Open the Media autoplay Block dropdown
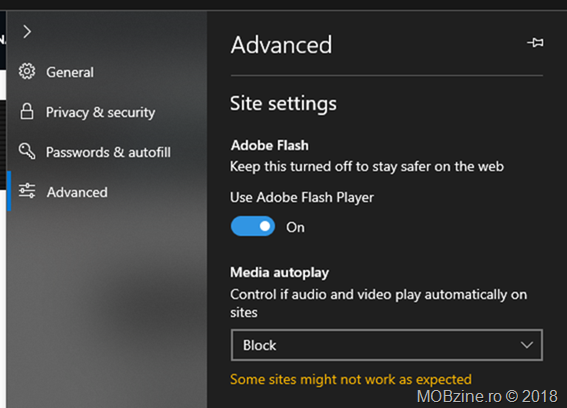Image resolution: width=567 pixels, height=408 pixels. 387,345
